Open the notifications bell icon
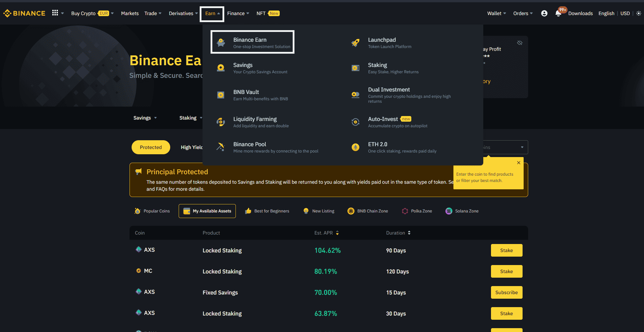Viewport: 644px width, 332px height. [558, 13]
